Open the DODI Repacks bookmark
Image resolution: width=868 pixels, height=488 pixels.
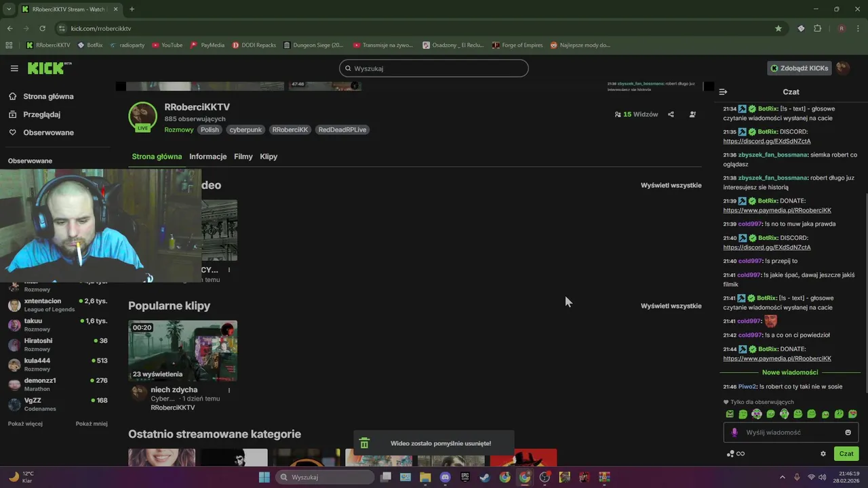tap(254, 45)
